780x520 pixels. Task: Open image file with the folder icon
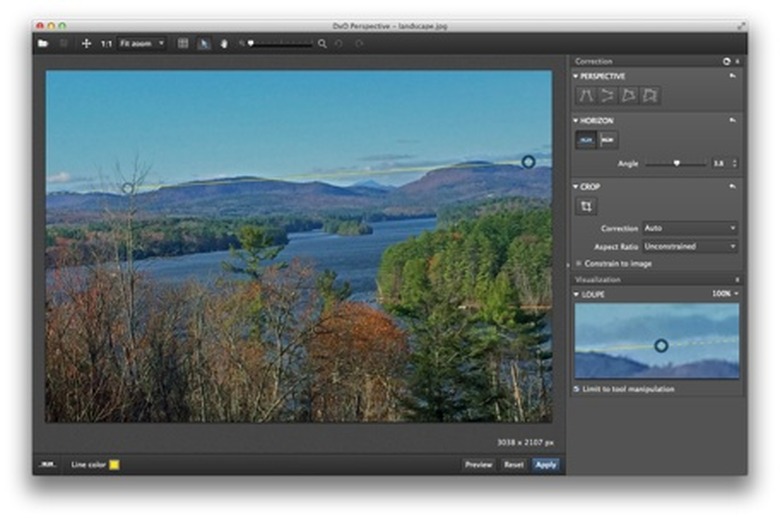(42, 44)
